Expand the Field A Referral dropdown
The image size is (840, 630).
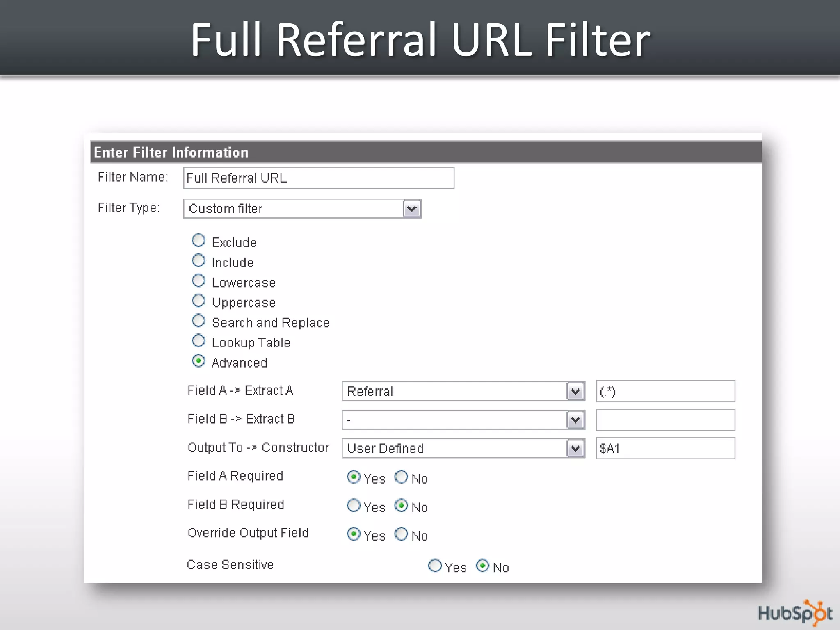coord(575,391)
